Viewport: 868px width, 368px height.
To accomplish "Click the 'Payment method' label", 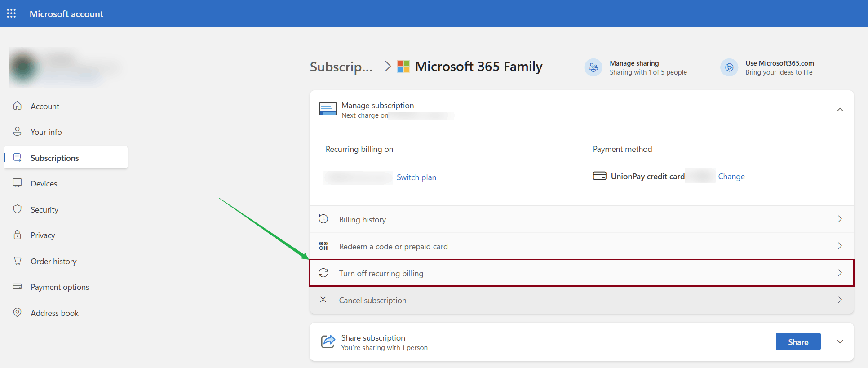I will point(622,149).
